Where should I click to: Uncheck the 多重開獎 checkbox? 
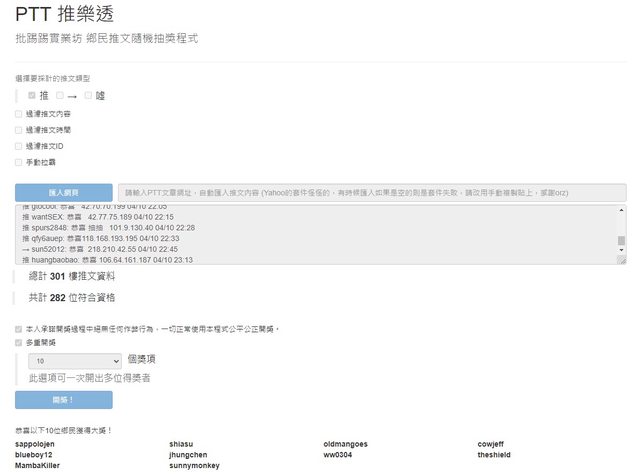click(x=19, y=343)
